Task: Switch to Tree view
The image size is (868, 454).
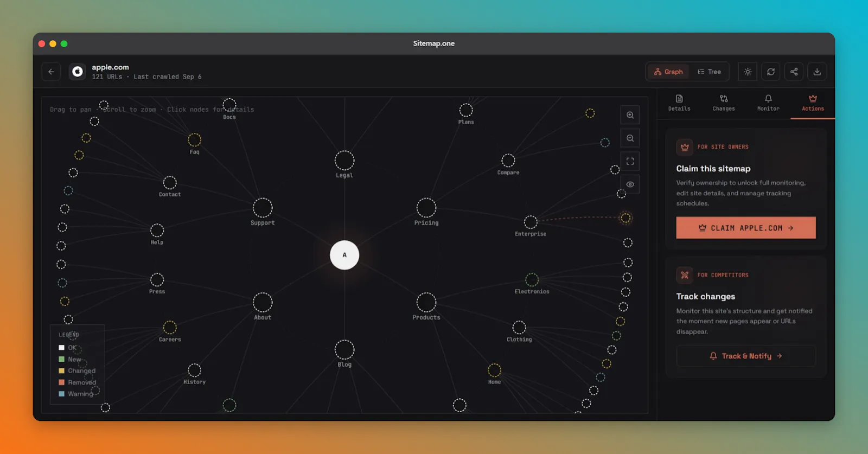Action: (709, 72)
